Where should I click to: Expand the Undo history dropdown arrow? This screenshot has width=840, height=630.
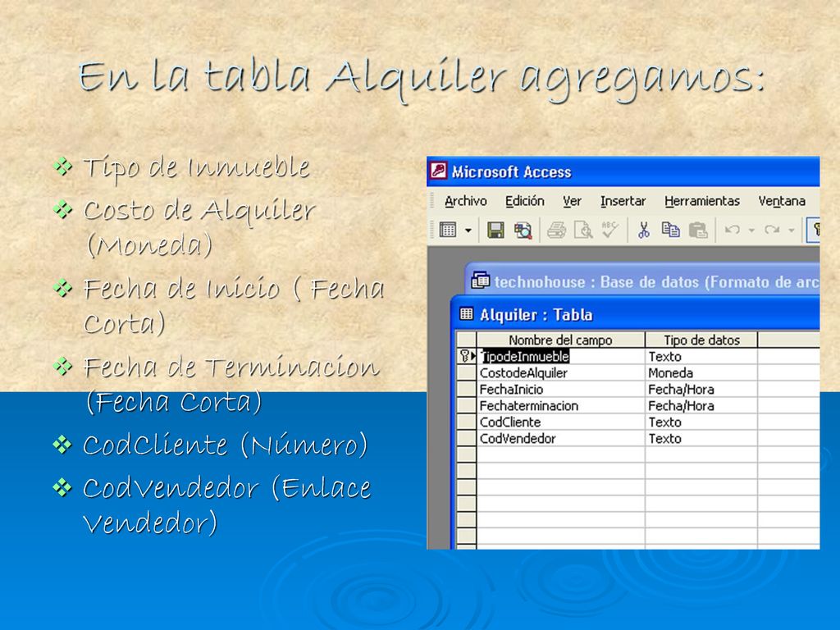751,231
